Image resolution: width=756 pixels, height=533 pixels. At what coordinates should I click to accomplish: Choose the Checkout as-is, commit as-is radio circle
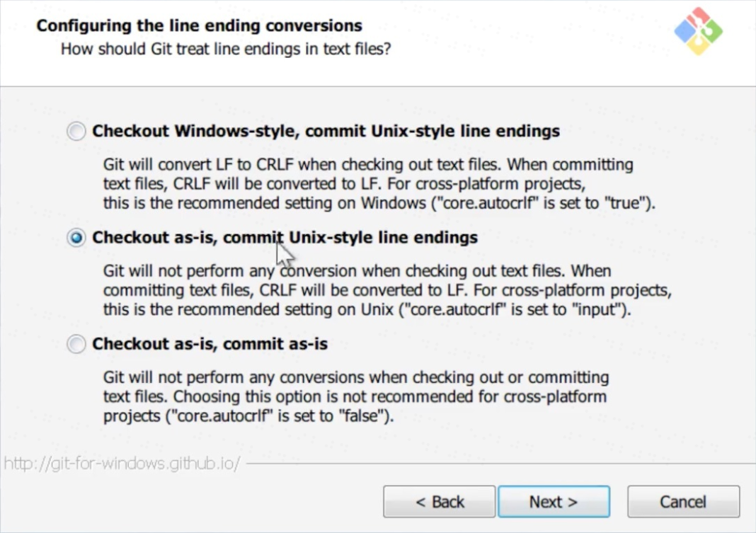[76, 345]
